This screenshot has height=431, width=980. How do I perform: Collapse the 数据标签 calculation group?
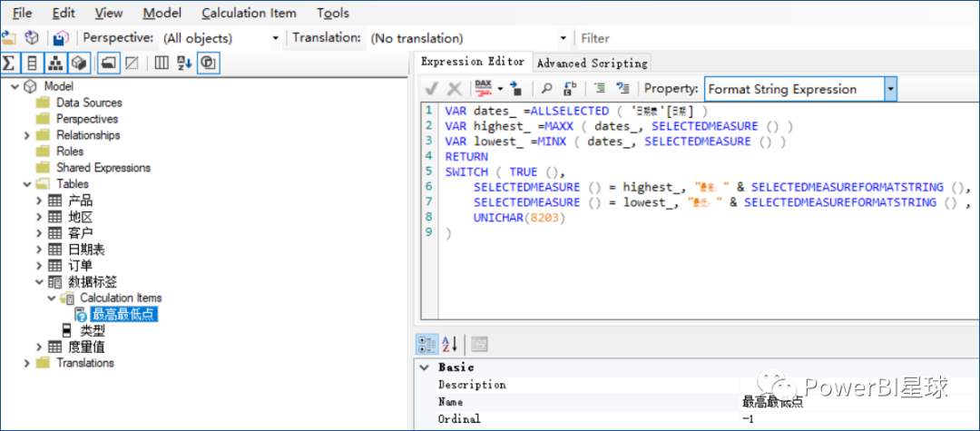(39, 281)
